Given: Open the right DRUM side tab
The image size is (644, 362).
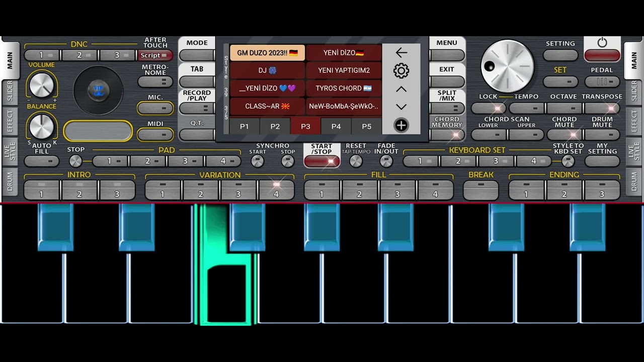Looking at the screenshot, I should coord(634,182).
